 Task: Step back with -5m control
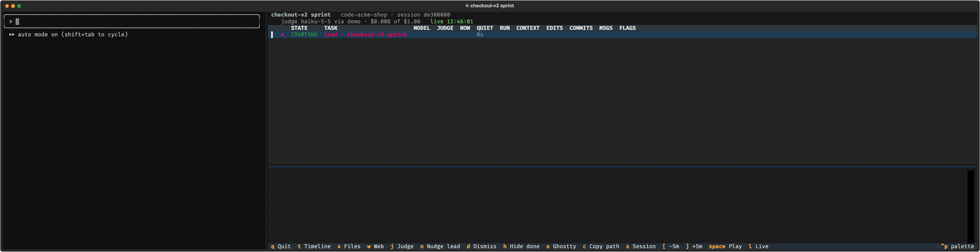[670, 246]
